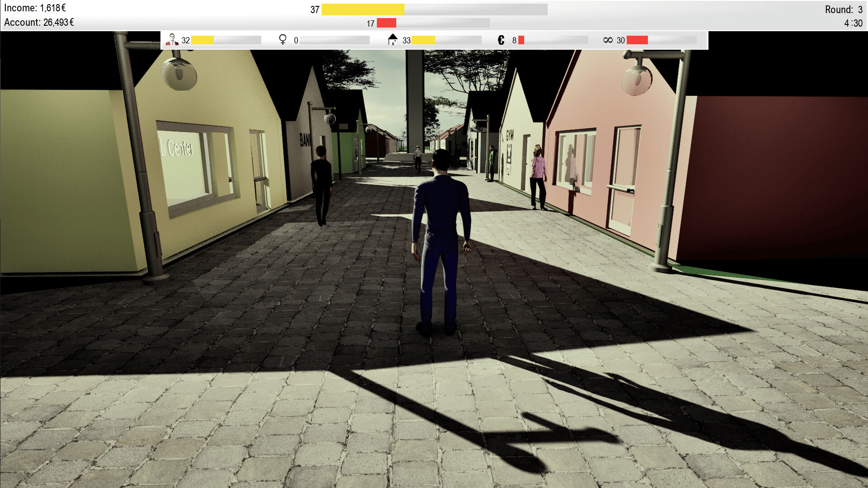The width and height of the screenshot is (868, 488).
Task: Click the businessman career icon
Action: click(172, 40)
